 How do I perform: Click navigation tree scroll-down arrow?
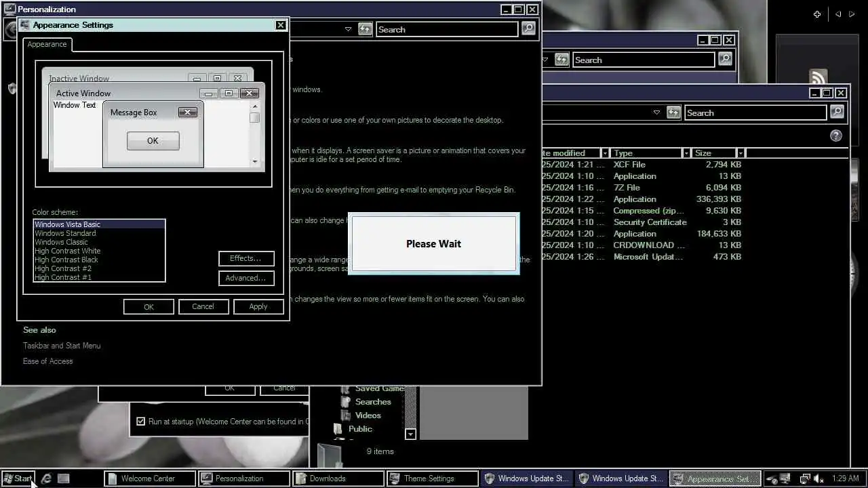[410, 434]
